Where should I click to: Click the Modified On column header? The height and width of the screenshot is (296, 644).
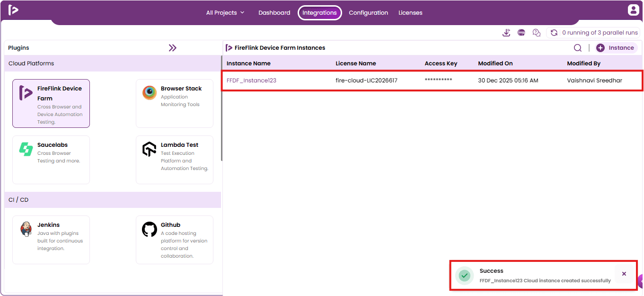495,63
